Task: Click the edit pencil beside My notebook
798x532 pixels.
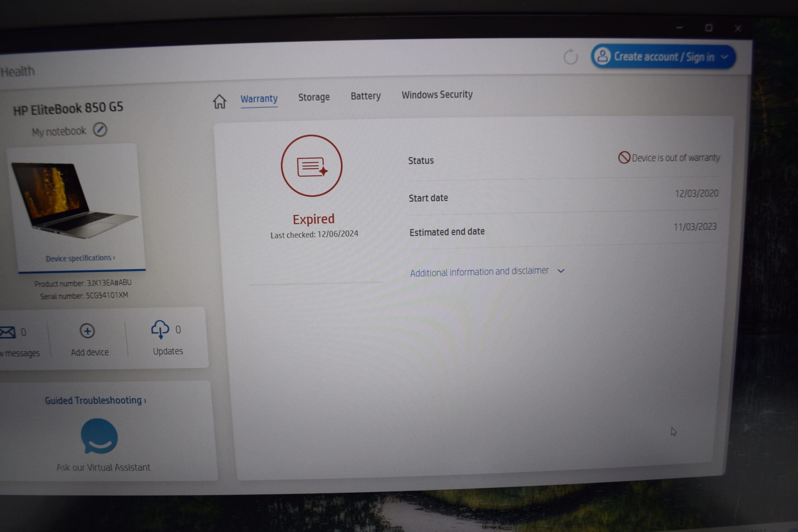Action: (x=100, y=130)
